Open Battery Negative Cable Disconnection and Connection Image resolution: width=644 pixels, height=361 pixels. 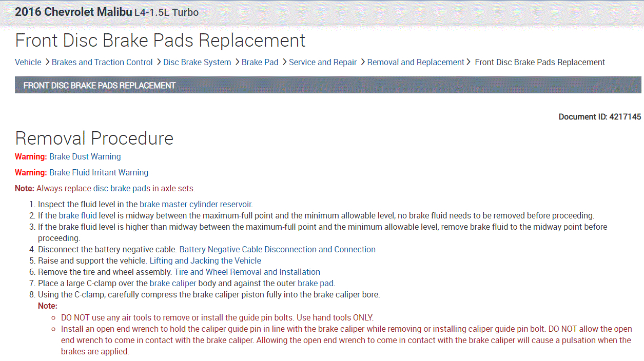click(277, 250)
